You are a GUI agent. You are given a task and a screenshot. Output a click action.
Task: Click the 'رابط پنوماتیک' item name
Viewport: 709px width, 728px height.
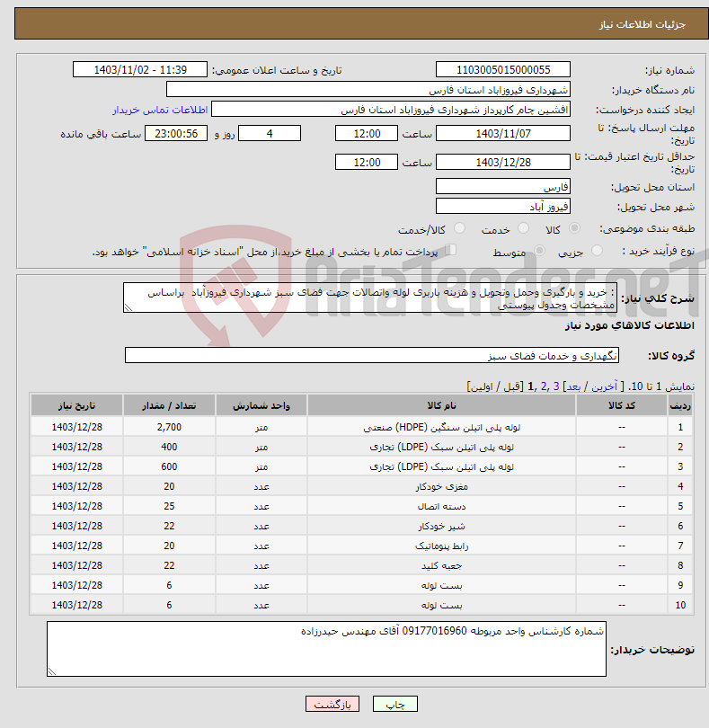441,546
